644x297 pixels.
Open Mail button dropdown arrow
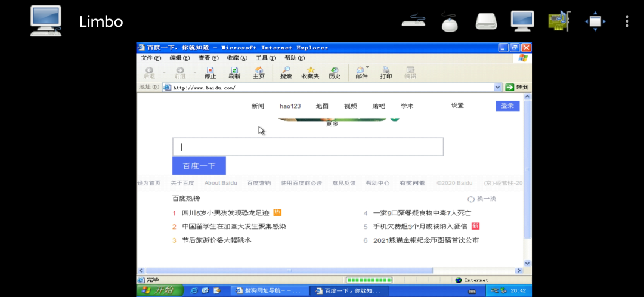pos(367,68)
